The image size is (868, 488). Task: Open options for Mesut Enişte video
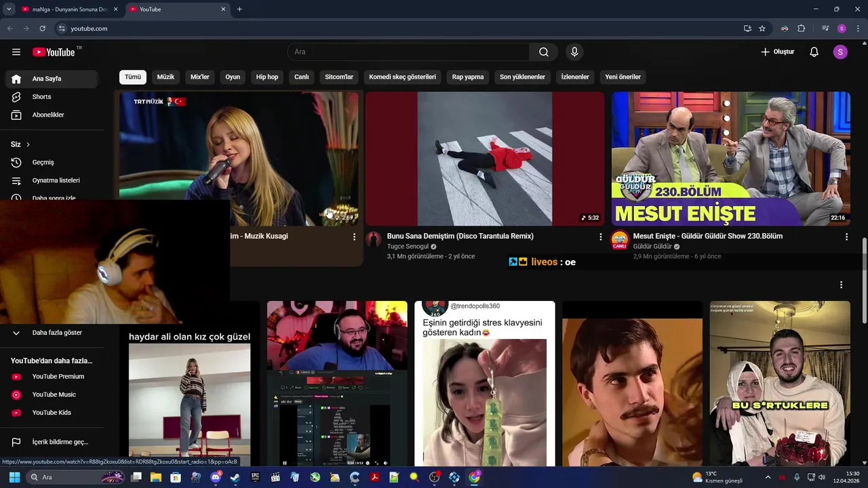[846, 237]
